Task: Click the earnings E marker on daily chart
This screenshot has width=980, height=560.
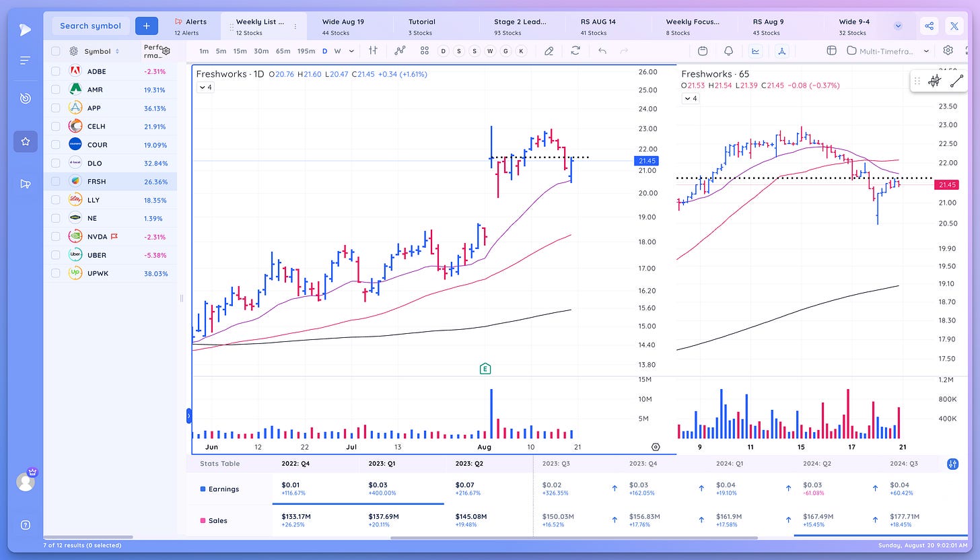Action: 485,368
